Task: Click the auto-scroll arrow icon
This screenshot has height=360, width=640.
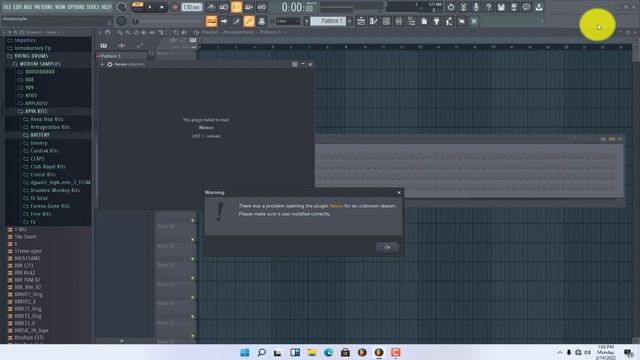Action: pyautogui.click(x=224, y=21)
